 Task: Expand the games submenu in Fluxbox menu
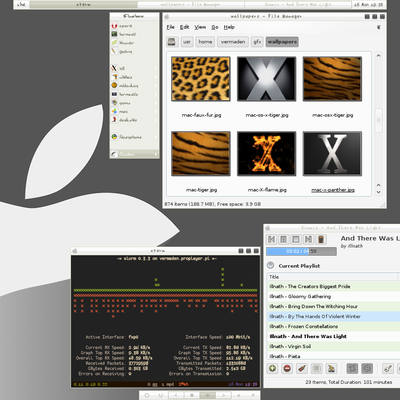[135, 103]
